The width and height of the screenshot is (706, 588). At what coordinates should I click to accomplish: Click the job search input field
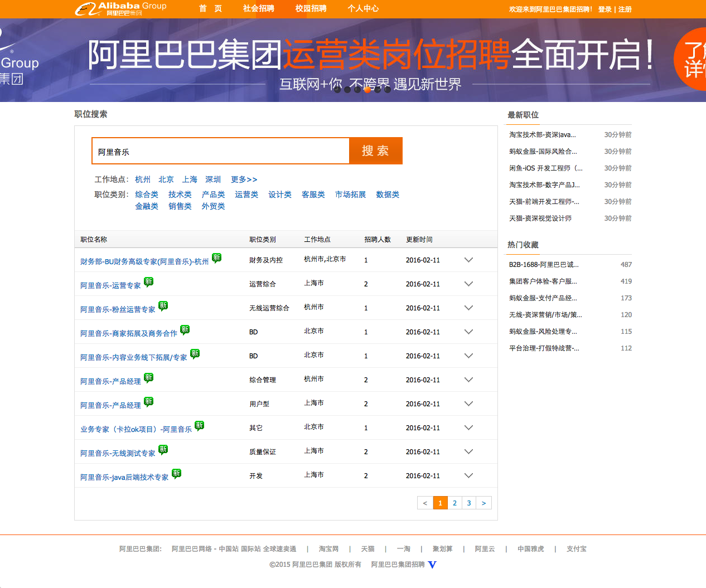pos(221,151)
